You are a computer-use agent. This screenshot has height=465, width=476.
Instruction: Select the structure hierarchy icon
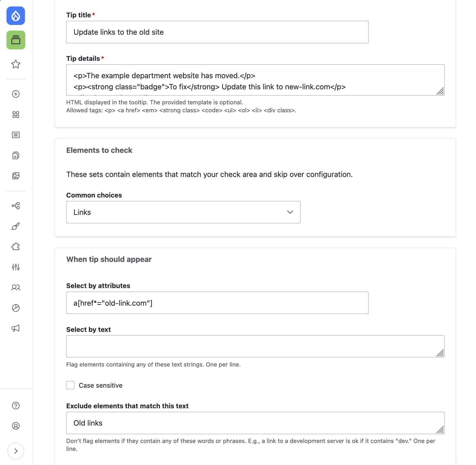(x=16, y=206)
